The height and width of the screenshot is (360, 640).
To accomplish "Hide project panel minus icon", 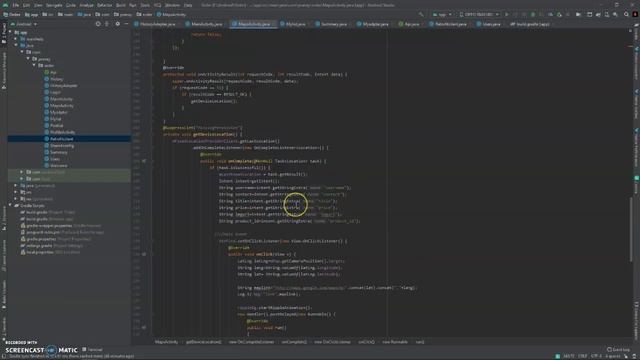I will click(x=126, y=24).
